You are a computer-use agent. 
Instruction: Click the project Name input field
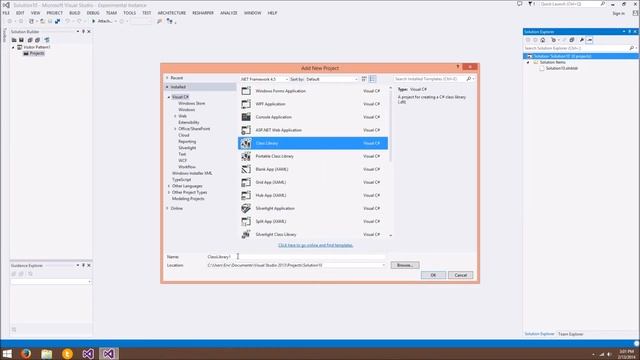(296, 257)
